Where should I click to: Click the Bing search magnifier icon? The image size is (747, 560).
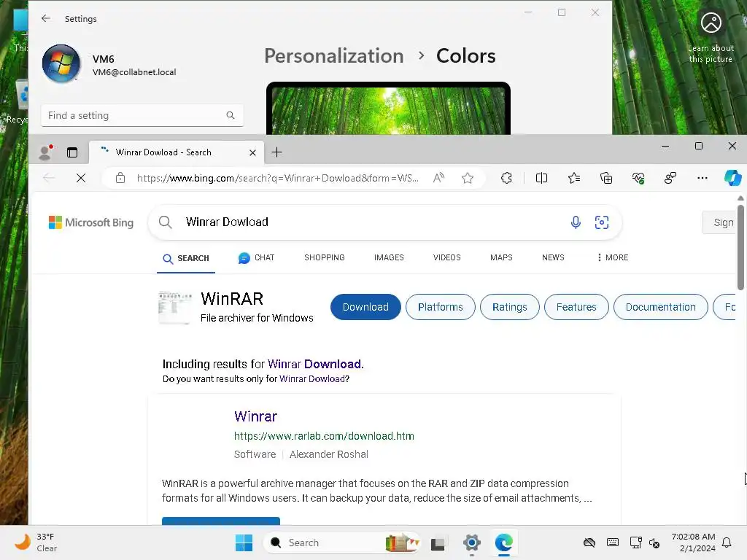[166, 222]
